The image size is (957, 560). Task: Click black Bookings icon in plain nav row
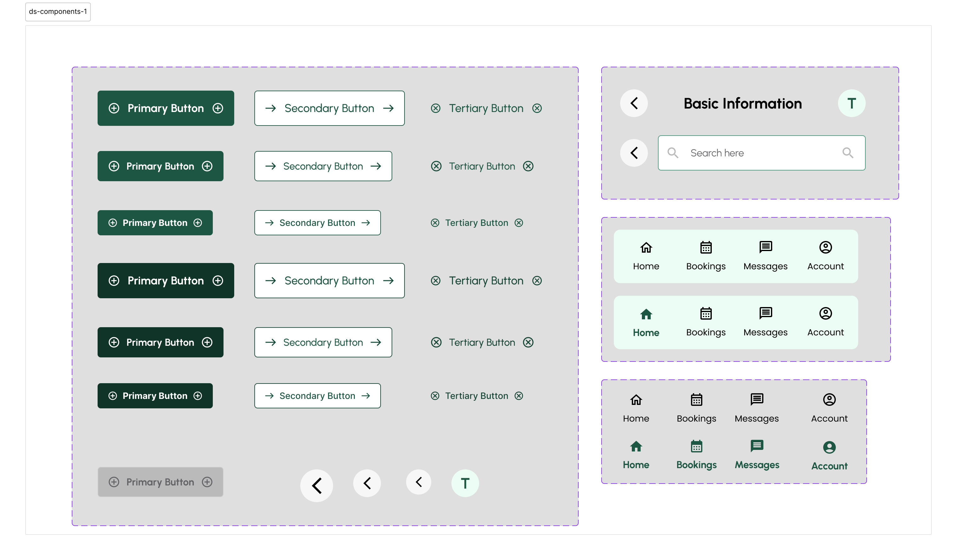696,400
